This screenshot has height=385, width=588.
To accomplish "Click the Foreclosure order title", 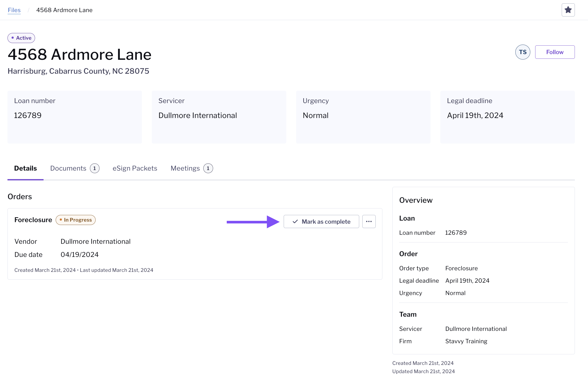I will (x=33, y=220).
